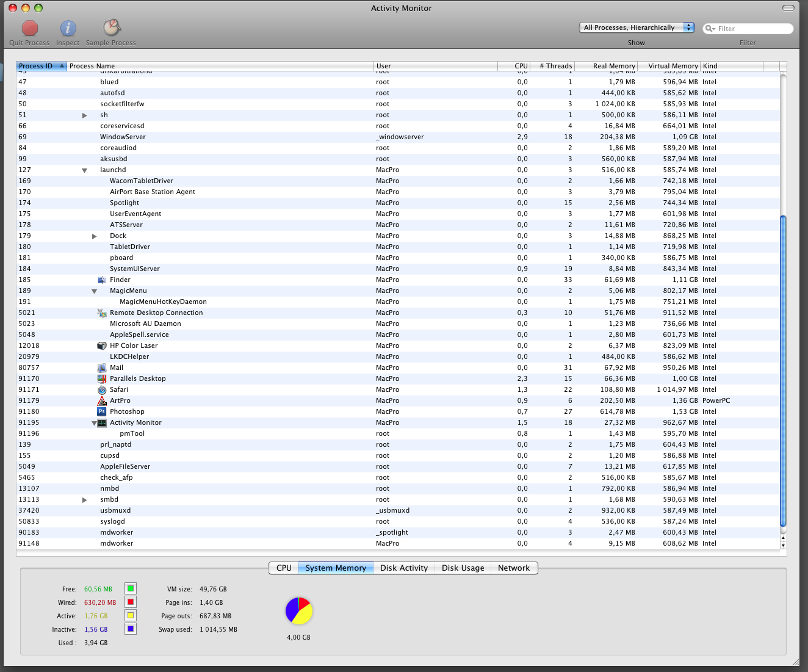Select the LKDCHelper process row

(399, 356)
